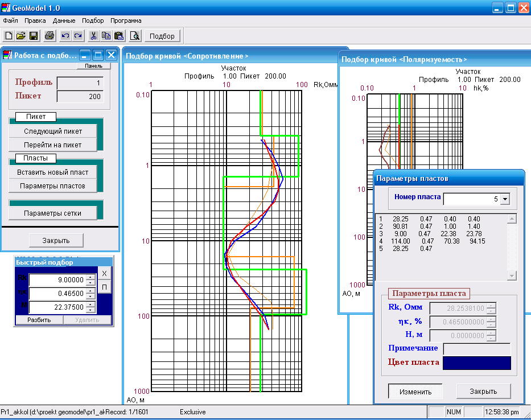The height and width of the screenshot is (420, 531).
Task: Click the Paste clipboard icon
Action: coord(118,36)
